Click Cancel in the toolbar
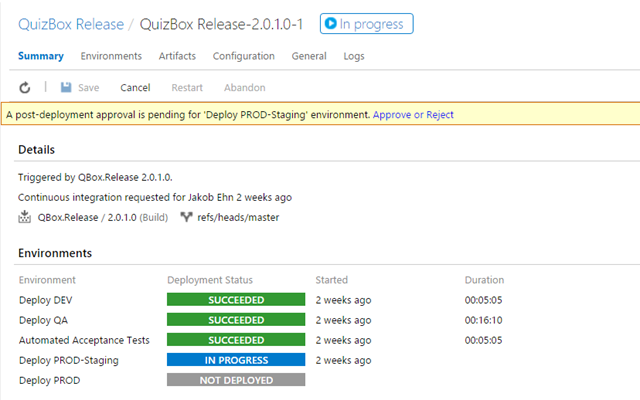640x400 pixels. (x=135, y=88)
